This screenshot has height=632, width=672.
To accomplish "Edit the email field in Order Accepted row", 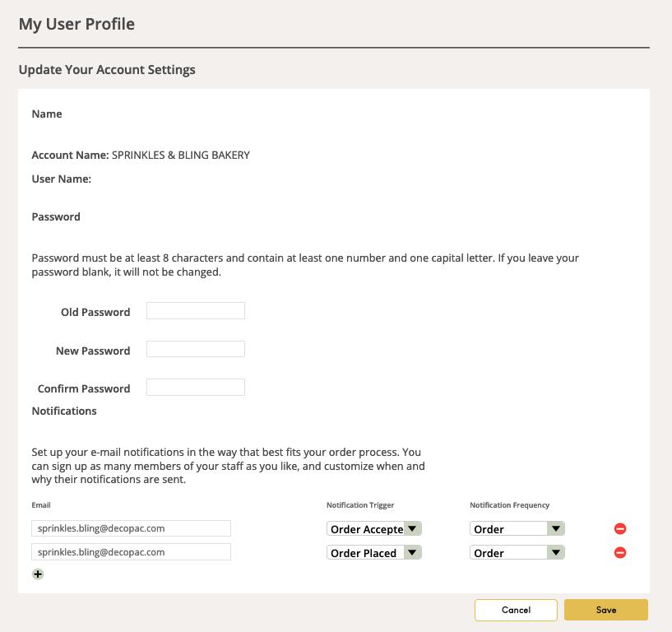I will (131, 528).
